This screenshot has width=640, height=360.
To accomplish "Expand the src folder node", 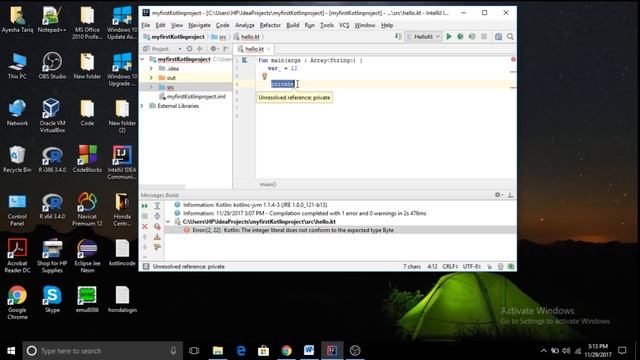I will (151, 87).
